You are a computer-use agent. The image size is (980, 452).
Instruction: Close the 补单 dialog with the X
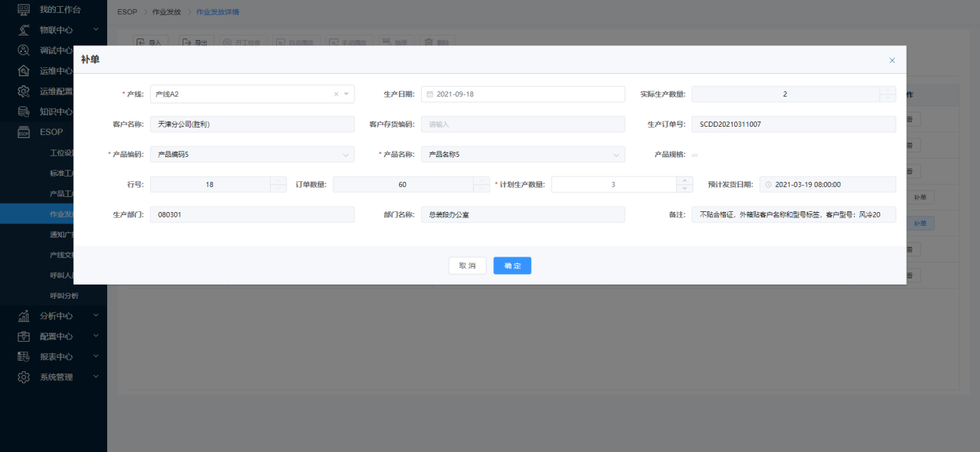point(892,60)
